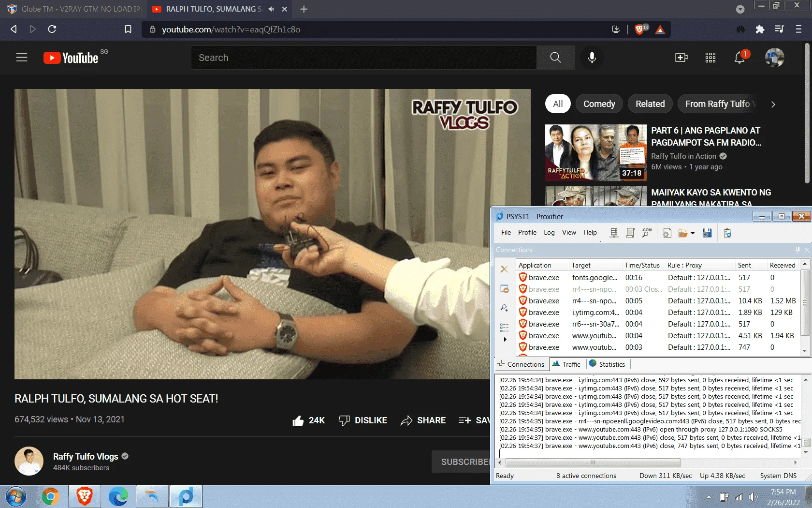This screenshot has width=812, height=508.
Task: Expand the Open Profile dropdown arrow in Proxifier
Action: 693,233
